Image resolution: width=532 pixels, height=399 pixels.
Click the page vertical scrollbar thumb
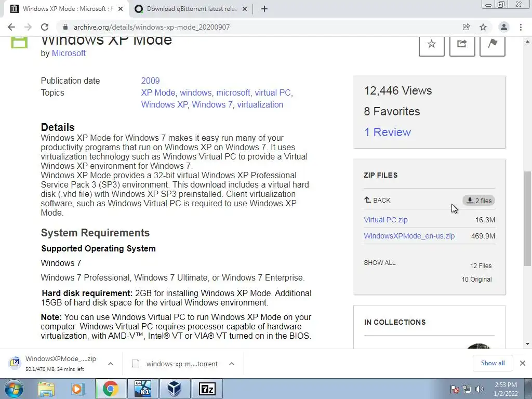pyautogui.click(x=528, y=219)
